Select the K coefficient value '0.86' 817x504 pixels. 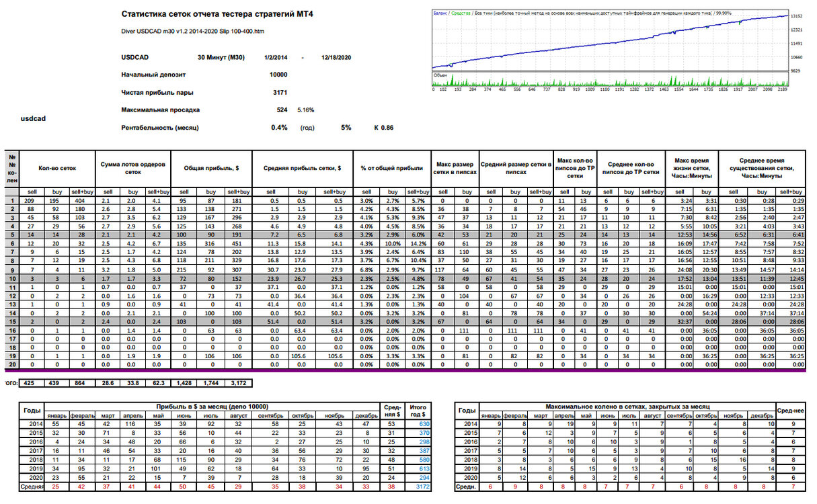388,127
